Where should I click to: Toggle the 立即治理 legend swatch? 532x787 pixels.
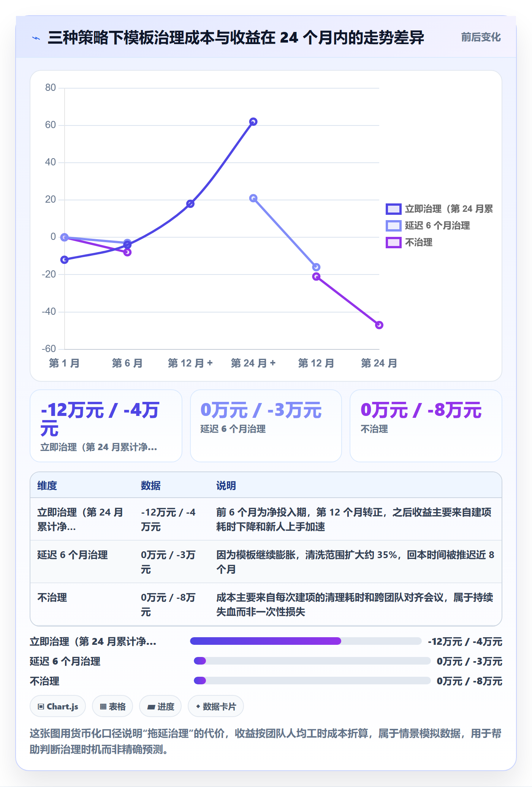coord(393,209)
